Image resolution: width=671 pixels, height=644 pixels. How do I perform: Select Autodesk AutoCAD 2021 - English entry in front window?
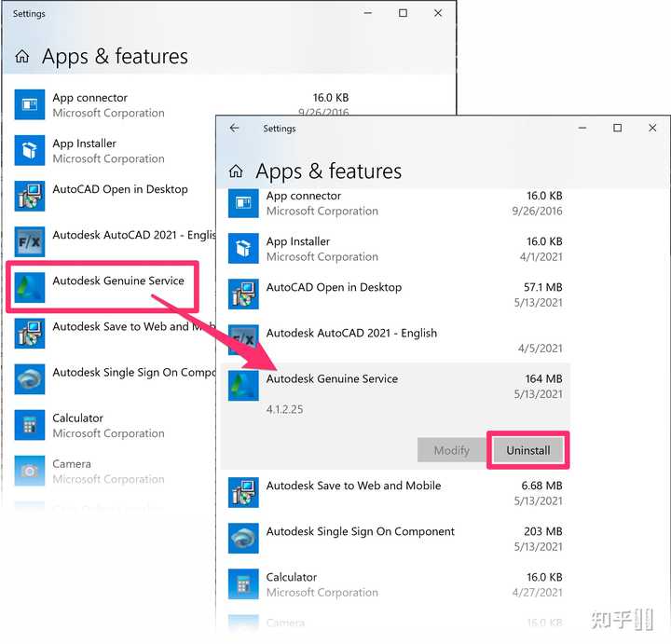tap(395, 340)
